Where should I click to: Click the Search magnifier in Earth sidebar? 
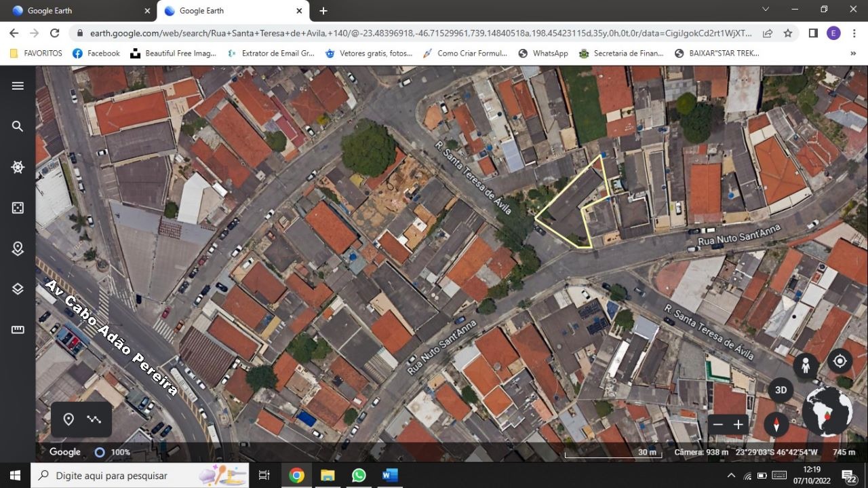(18, 126)
